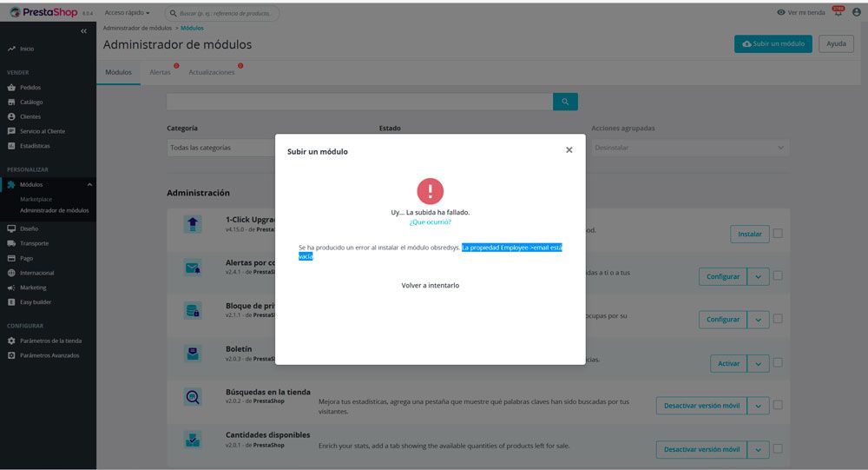Click Búsquedas en la tienda module icon

[x=193, y=397]
